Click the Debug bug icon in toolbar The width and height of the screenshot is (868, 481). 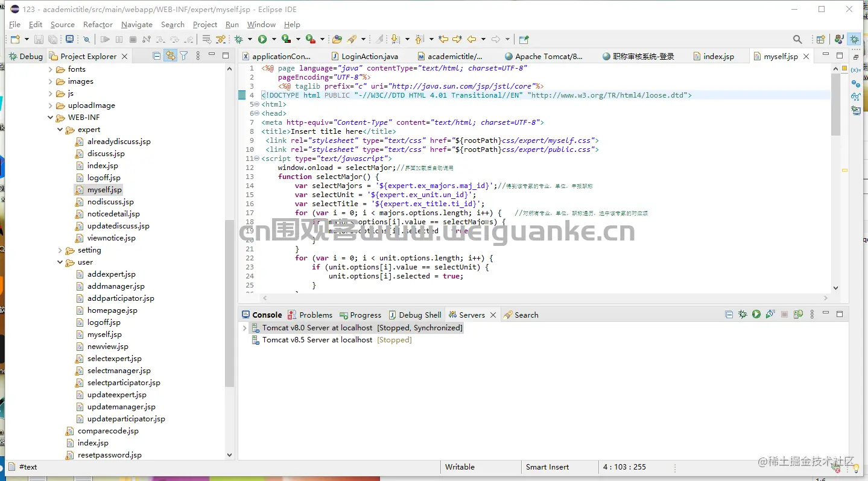[x=238, y=39]
